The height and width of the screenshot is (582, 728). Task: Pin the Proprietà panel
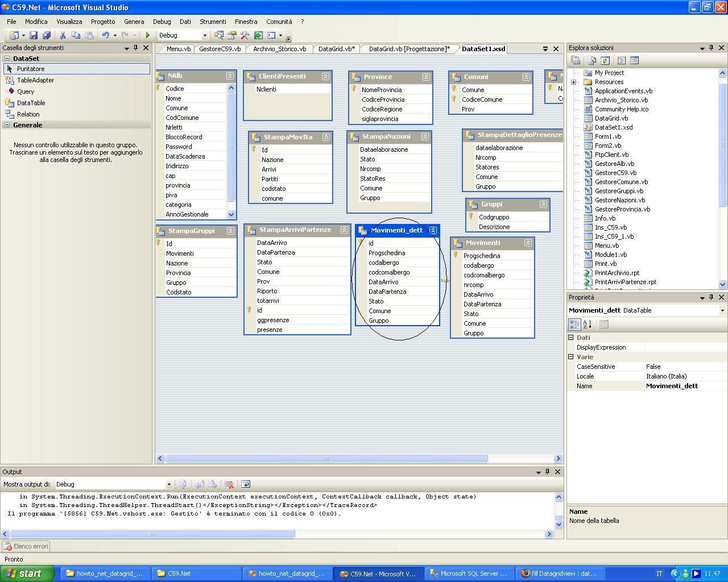712,297
